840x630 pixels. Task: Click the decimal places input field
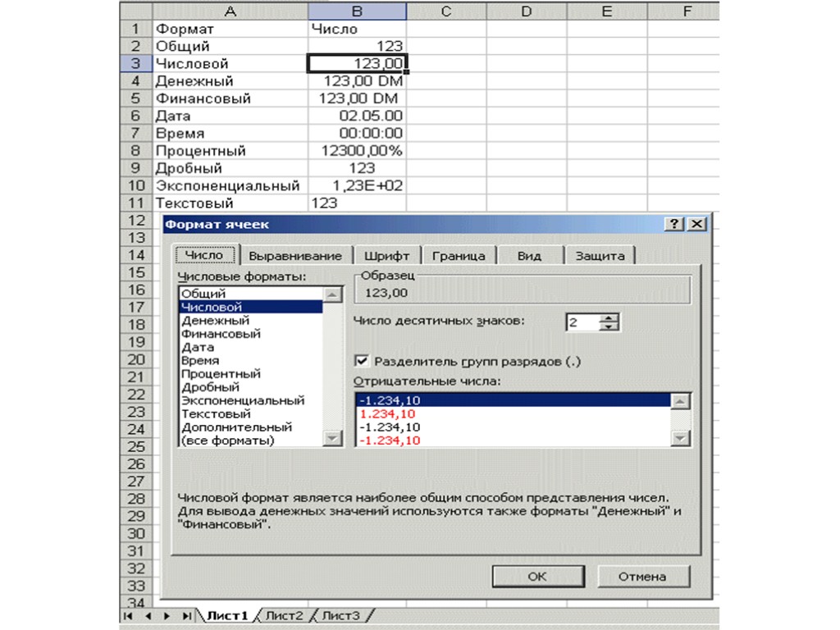[x=583, y=322]
